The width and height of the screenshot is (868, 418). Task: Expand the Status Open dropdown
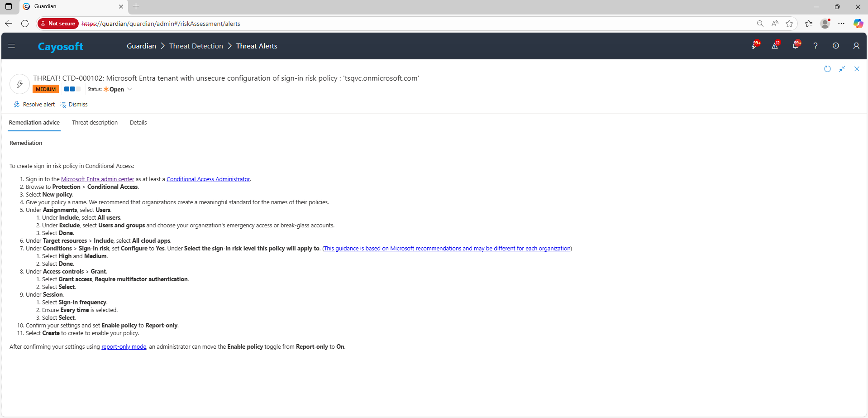(129, 89)
